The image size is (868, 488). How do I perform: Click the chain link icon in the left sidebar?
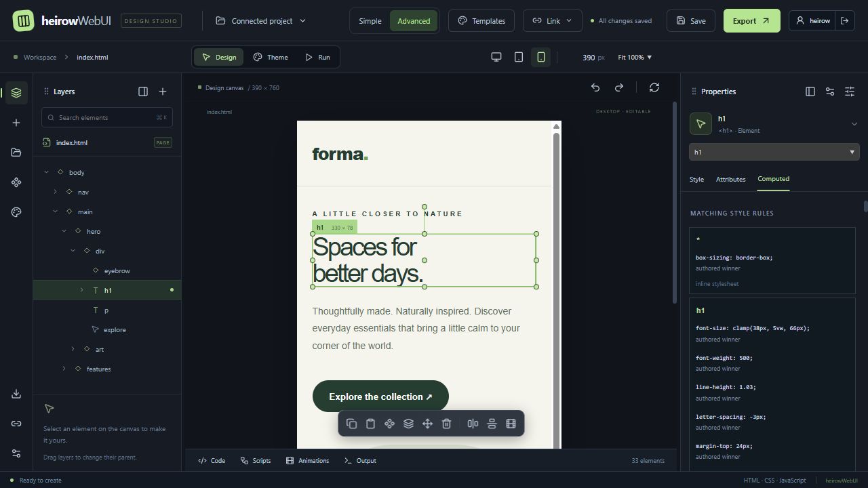16,424
